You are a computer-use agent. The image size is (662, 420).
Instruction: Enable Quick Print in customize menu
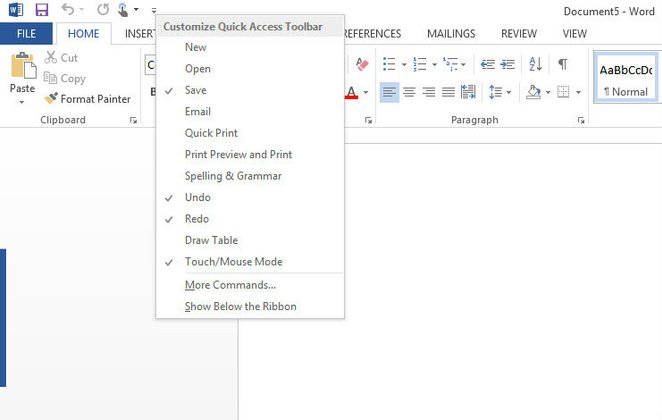click(250, 133)
